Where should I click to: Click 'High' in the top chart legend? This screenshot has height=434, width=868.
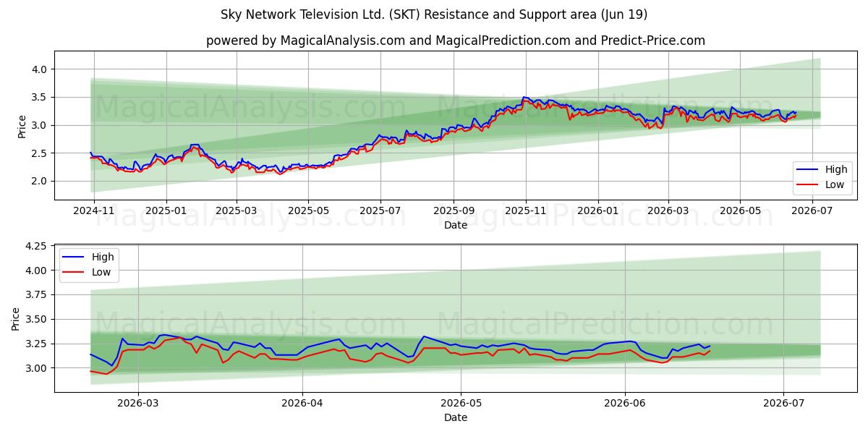point(835,169)
